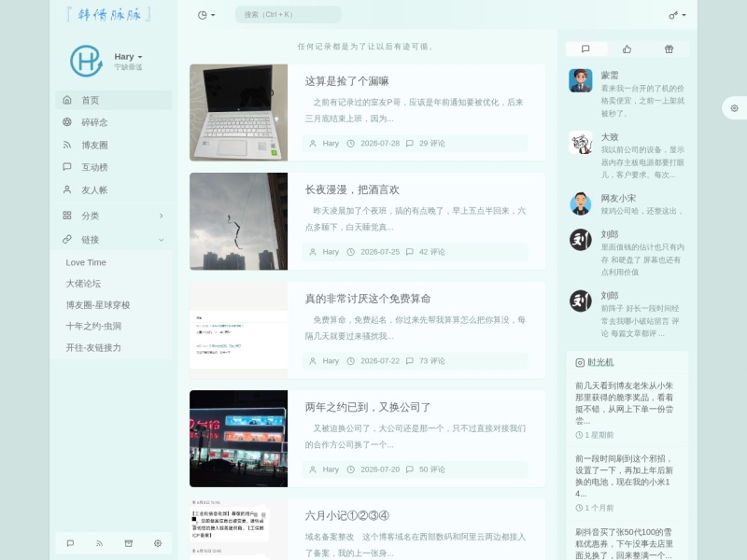This screenshot has width=747, height=560.
Task: Click the 分类 grid icon
Action: [x=67, y=216]
